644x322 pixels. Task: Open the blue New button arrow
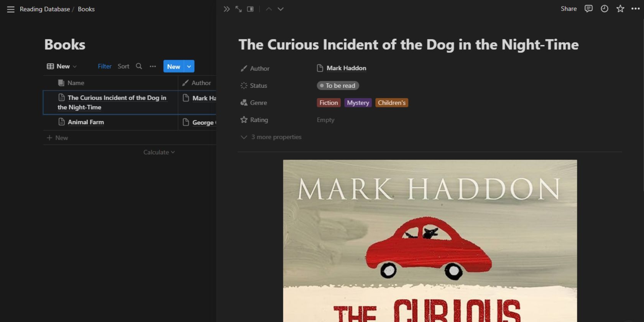189,66
